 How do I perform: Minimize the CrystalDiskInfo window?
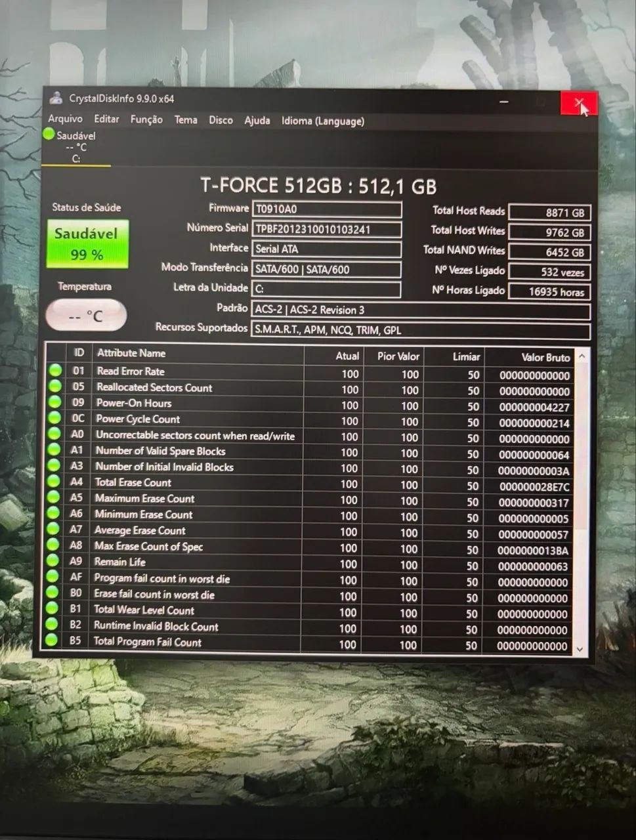tap(505, 102)
